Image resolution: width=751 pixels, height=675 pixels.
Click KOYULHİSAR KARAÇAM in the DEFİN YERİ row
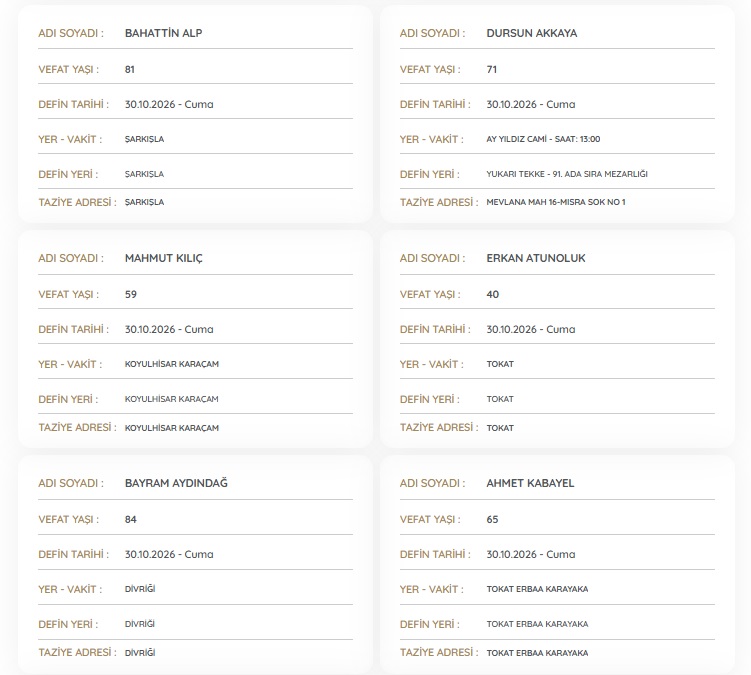click(x=171, y=400)
